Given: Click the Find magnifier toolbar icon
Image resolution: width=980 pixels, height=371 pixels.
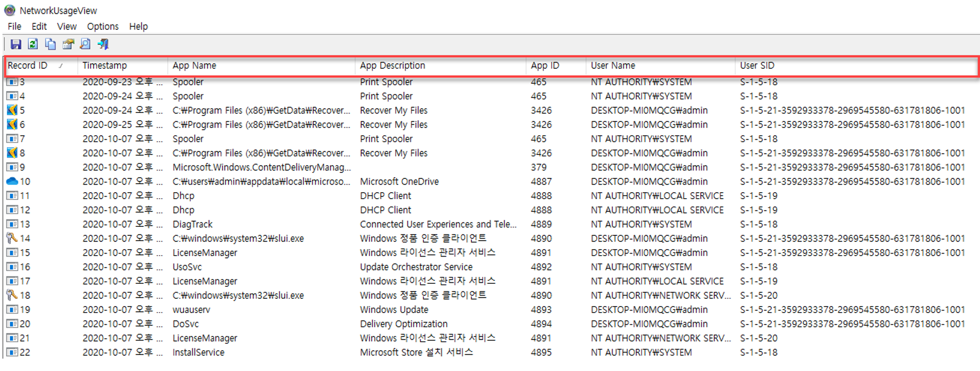Looking at the screenshot, I should coord(85,45).
